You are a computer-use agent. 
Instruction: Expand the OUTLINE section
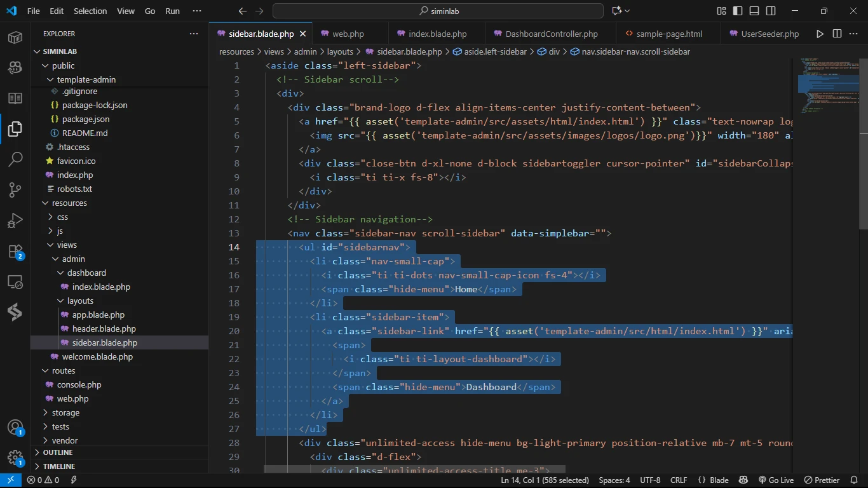point(58,452)
